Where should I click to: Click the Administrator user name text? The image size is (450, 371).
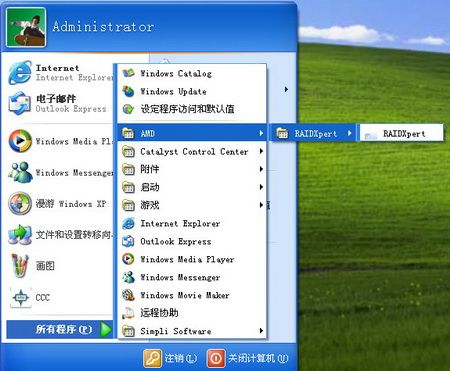103,26
